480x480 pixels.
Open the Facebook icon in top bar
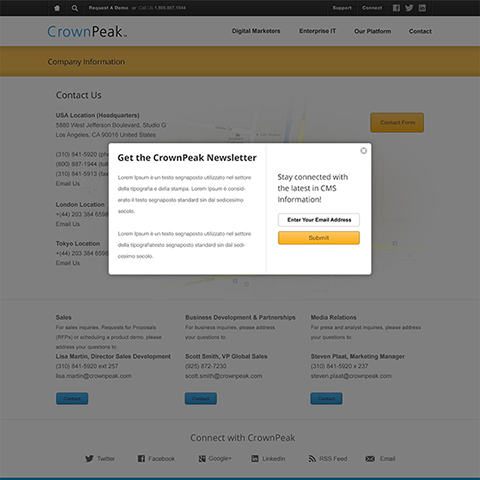pyautogui.click(x=396, y=8)
